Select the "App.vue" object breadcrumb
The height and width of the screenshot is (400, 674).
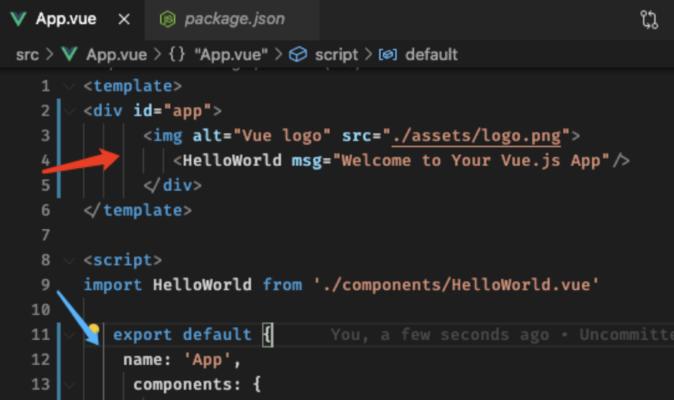click(231, 55)
